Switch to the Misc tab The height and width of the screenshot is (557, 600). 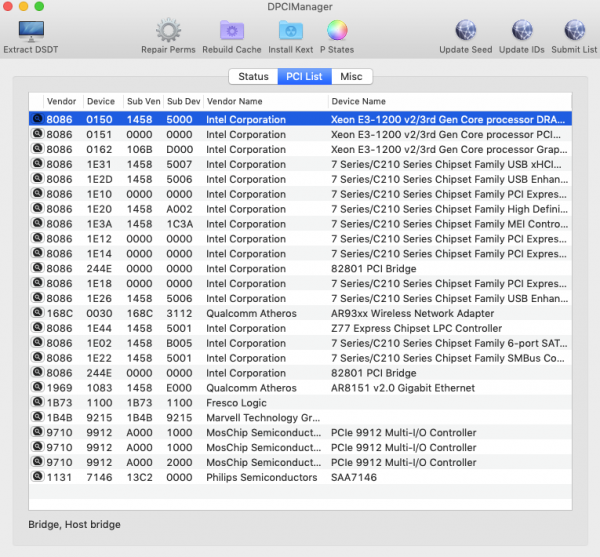click(351, 76)
